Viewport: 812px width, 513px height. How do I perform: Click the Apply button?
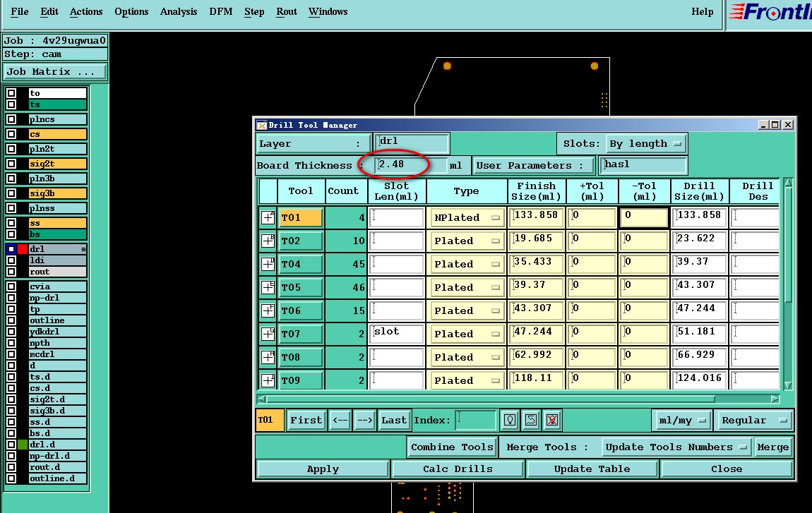pyautogui.click(x=323, y=469)
